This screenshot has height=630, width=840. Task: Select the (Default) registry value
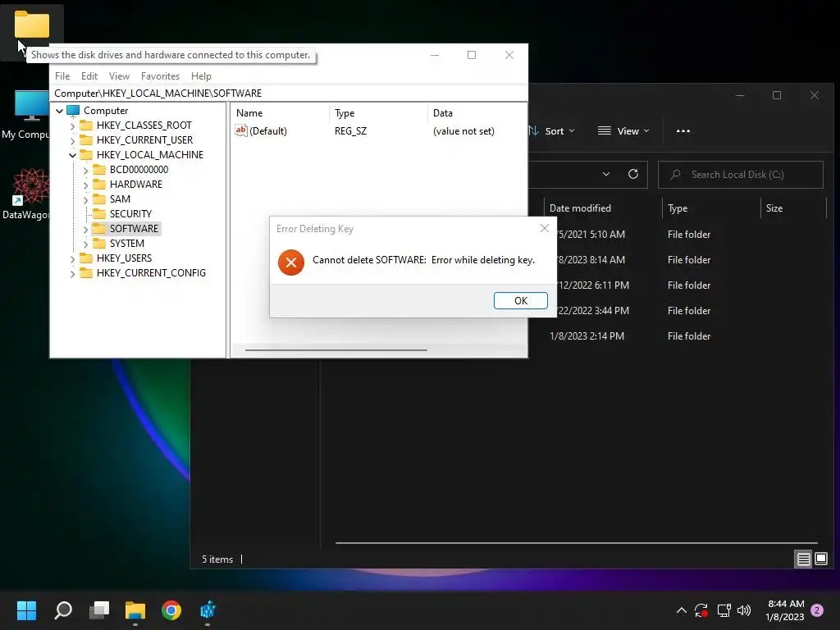268,130
